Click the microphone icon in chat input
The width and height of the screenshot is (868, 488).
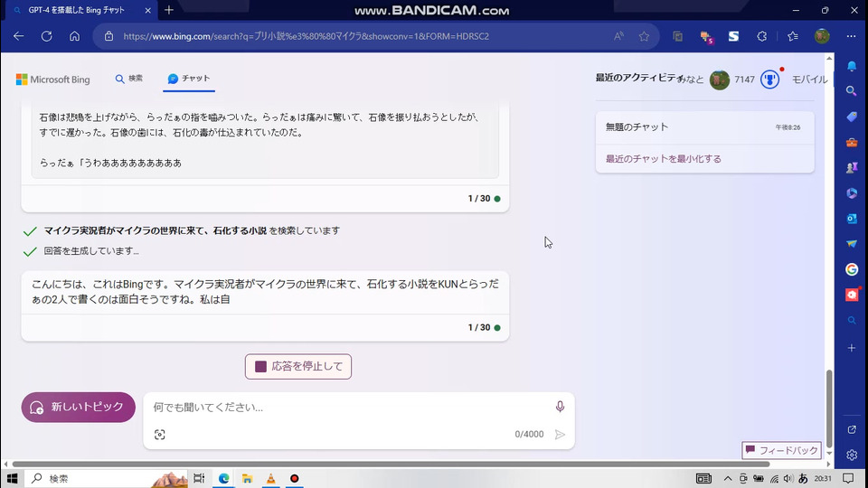560,407
